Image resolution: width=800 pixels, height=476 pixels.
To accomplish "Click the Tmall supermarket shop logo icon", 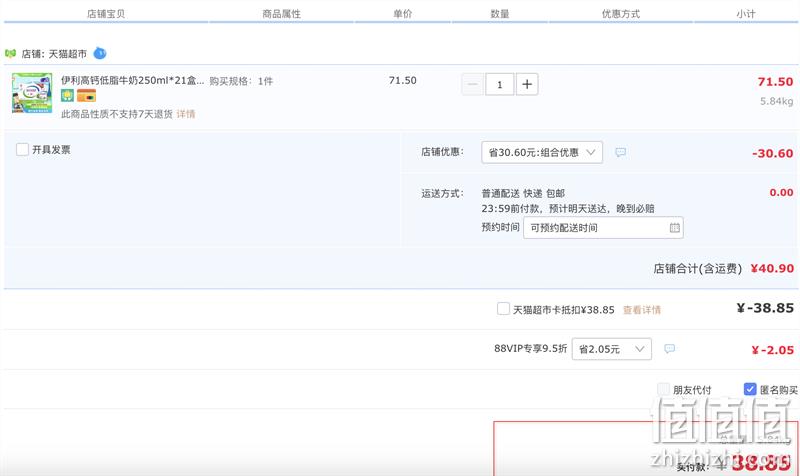I will 10,54.
